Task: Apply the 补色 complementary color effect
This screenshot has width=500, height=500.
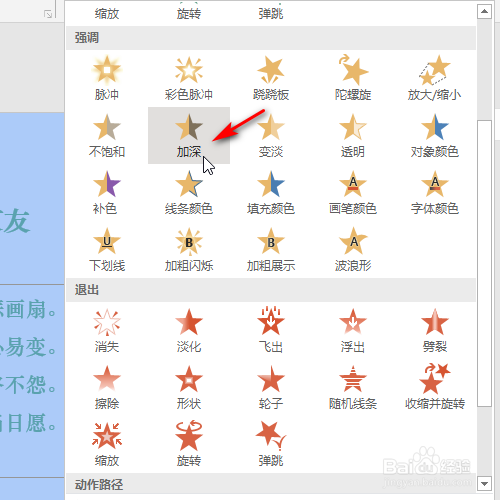Action: point(107,193)
